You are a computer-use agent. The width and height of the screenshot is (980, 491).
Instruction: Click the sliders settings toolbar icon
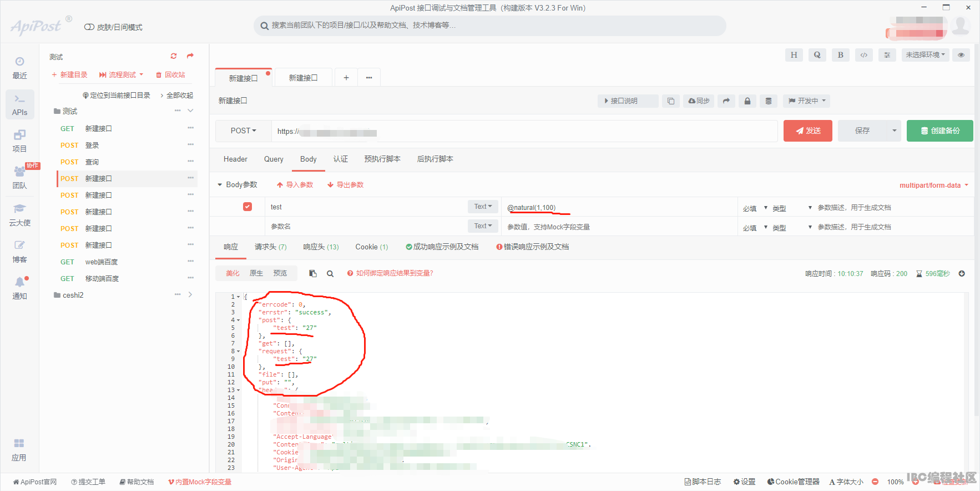(x=887, y=55)
